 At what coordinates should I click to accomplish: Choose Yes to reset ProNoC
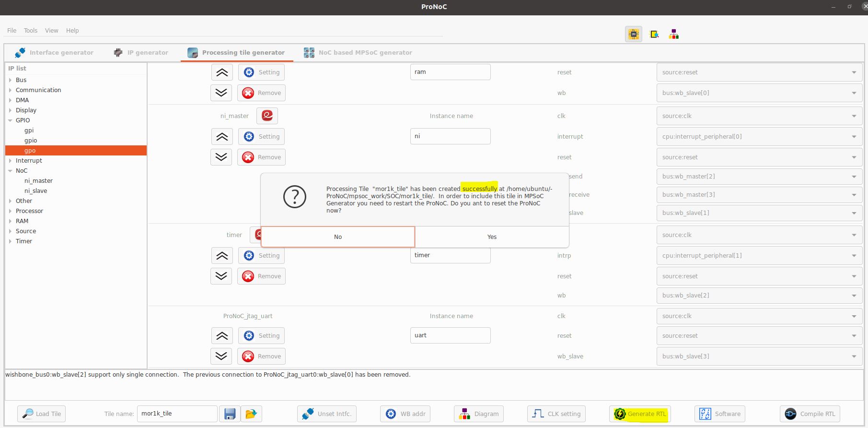click(492, 237)
